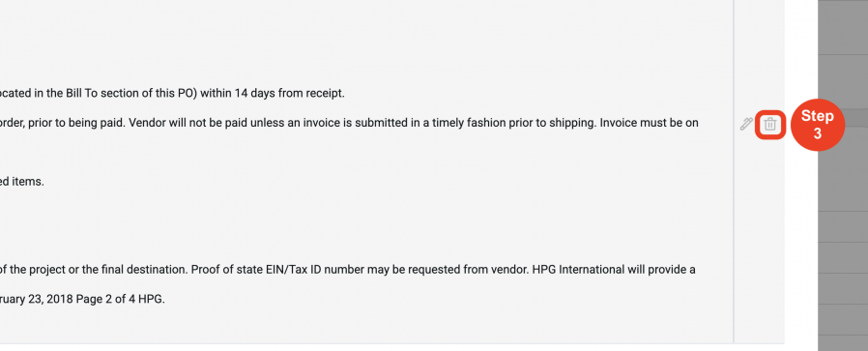Click the 'order, prior to being paid' text

click(63, 123)
